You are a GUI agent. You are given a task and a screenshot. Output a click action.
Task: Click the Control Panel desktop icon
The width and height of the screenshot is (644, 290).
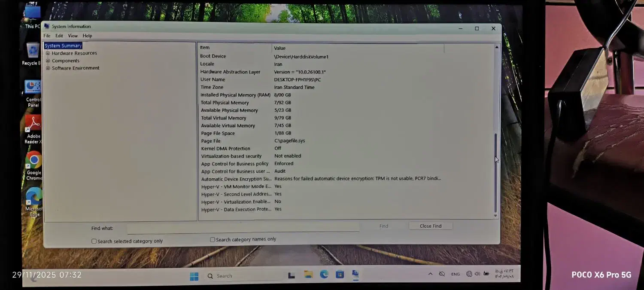click(x=33, y=88)
